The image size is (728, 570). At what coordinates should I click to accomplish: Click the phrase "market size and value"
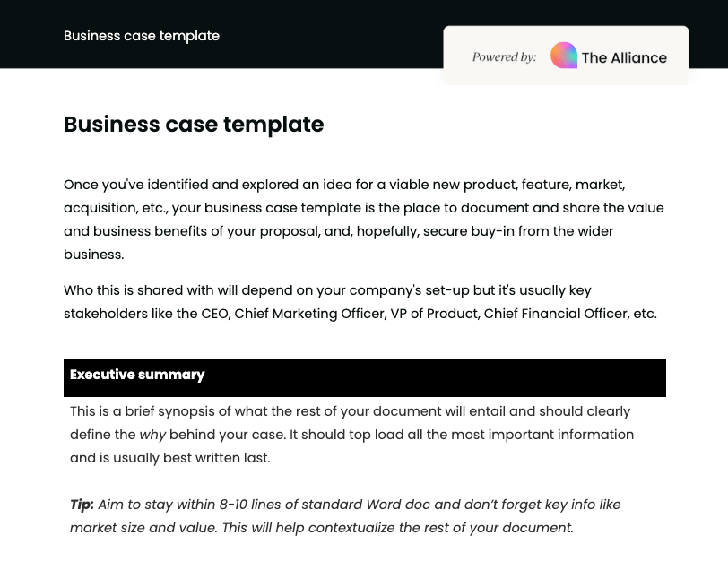[x=142, y=528]
